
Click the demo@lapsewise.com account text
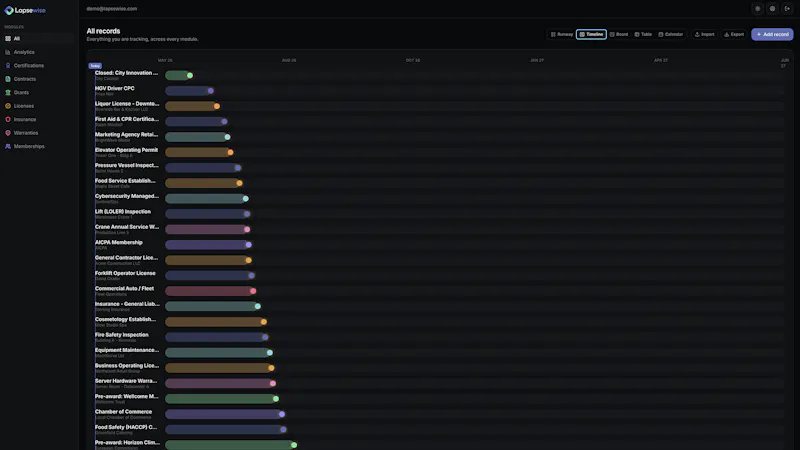[x=112, y=9]
